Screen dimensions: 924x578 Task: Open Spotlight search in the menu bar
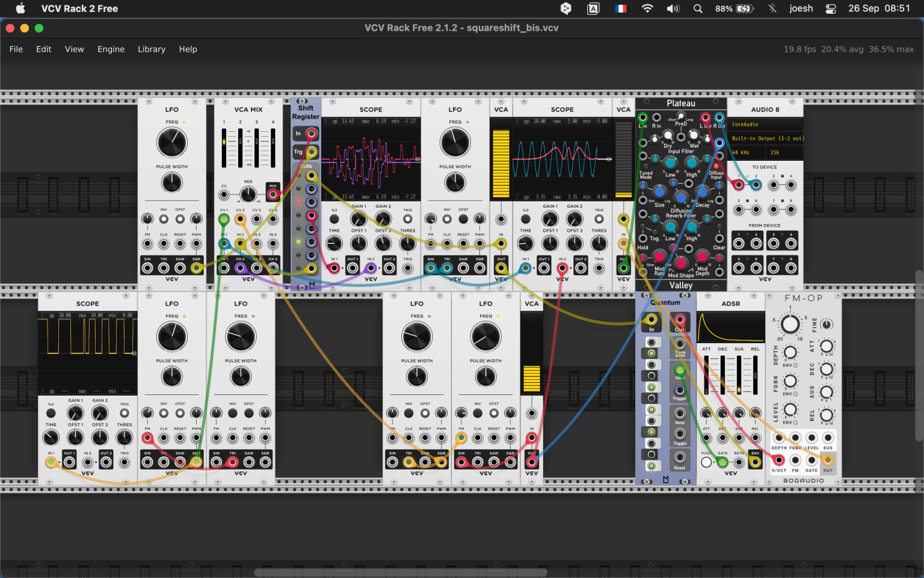(x=698, y=8)
